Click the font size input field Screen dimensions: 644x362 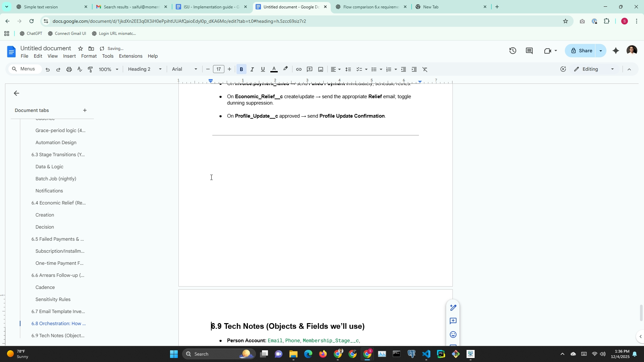pyautogui.click(x=219, y=69)
